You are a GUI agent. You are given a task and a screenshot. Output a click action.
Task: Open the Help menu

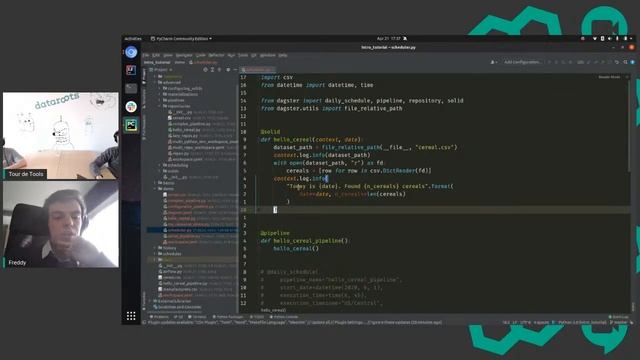coord(282,55)
